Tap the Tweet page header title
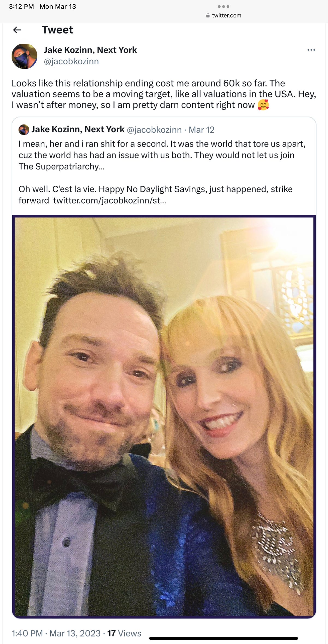 tap(57, 30)
